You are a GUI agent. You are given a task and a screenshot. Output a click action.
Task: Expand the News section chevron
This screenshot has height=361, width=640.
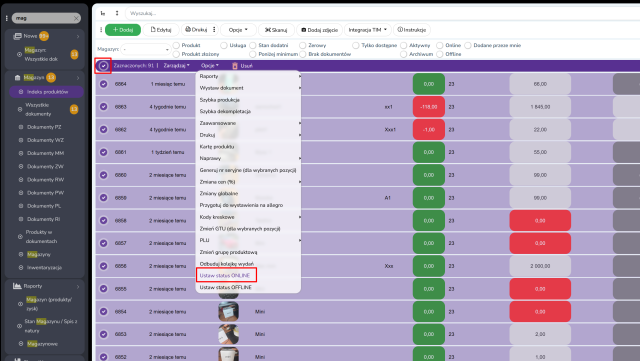(78, 36)
